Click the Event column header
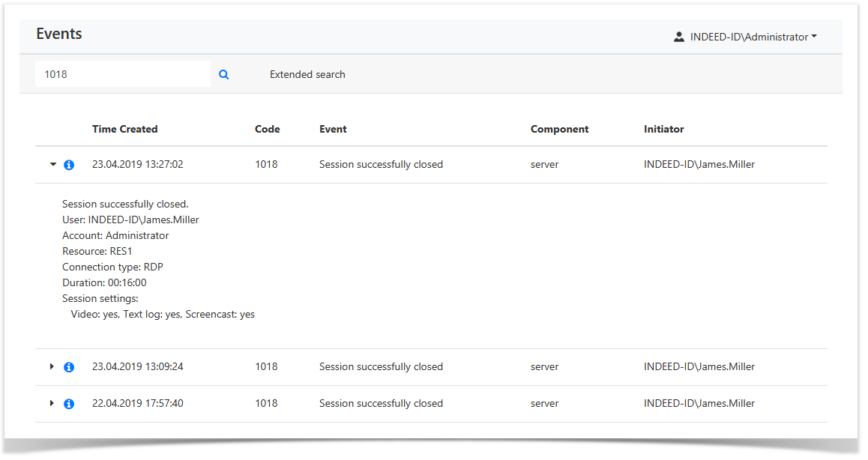The image size is (868, 460). pyautogui.click(x=333, y=130)
